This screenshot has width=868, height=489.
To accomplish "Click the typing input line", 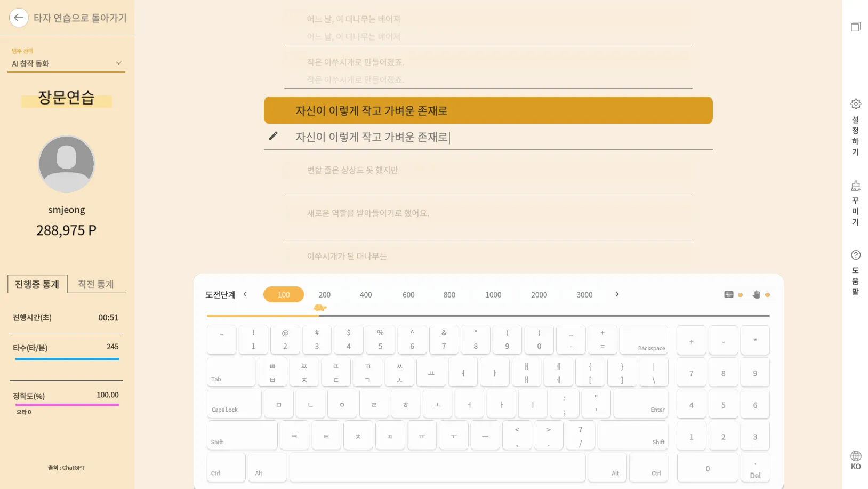I will click(488, 137).
